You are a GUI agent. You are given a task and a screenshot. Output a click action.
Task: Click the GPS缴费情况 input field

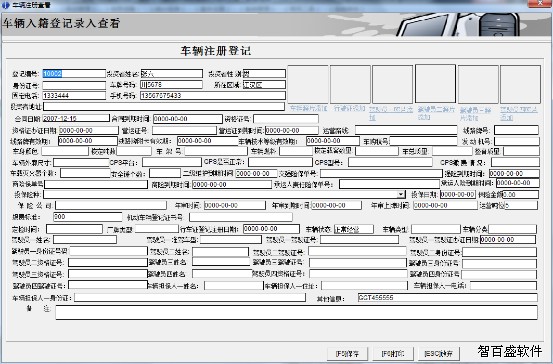tap(515, 162)
